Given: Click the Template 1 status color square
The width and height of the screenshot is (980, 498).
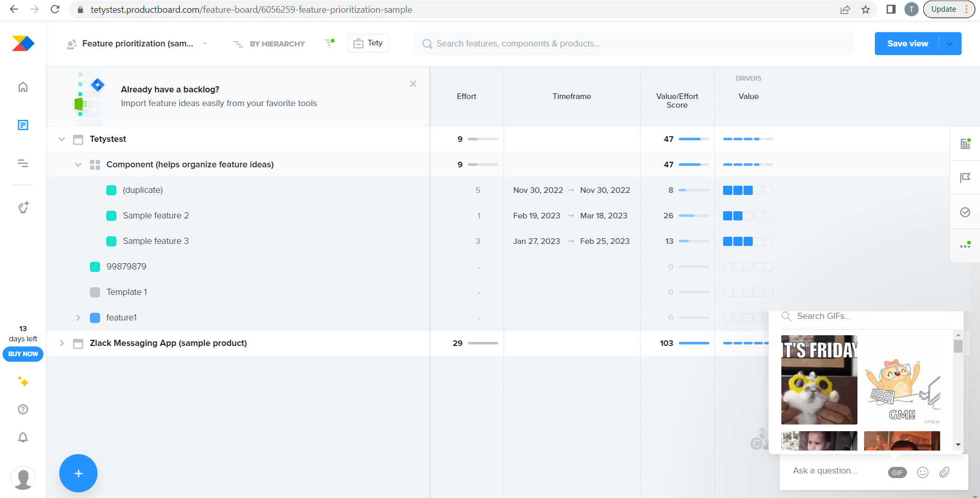Looking at the screenshot, I should pos(95,292).
